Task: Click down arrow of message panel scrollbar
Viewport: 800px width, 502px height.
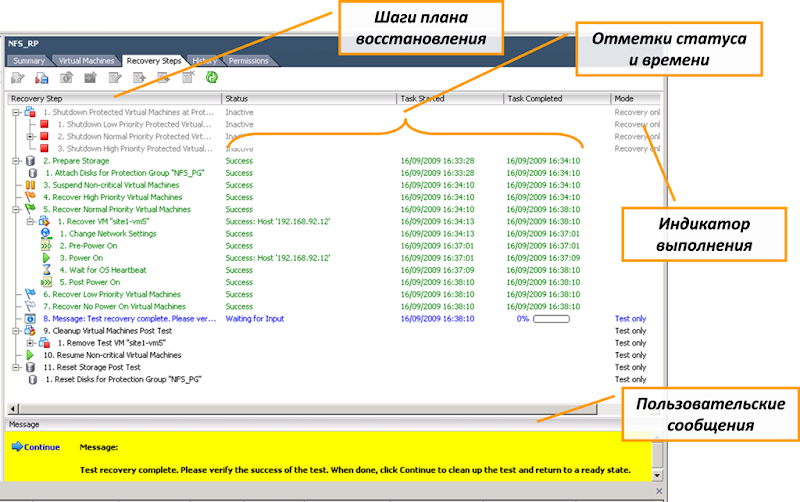Action: click(x=657, y=475)
